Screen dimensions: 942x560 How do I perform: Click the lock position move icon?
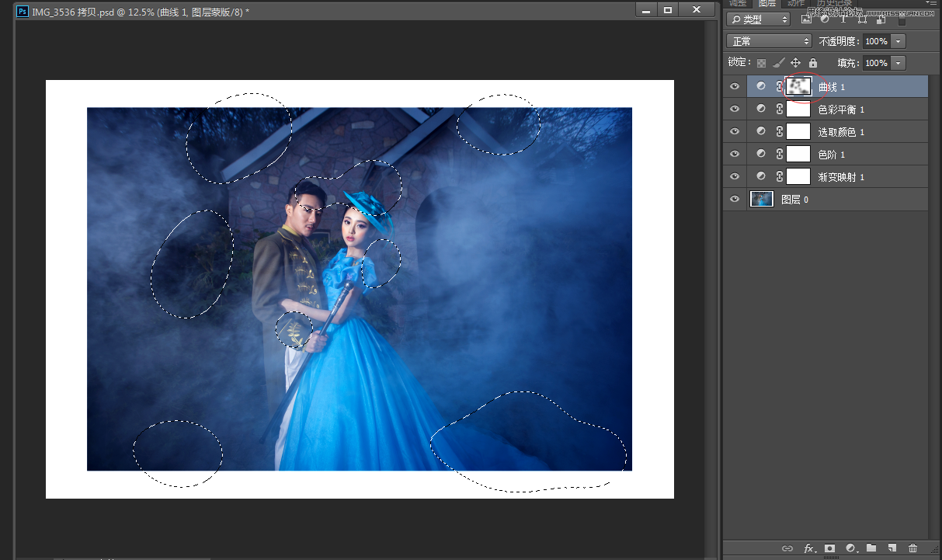[795, 63]
